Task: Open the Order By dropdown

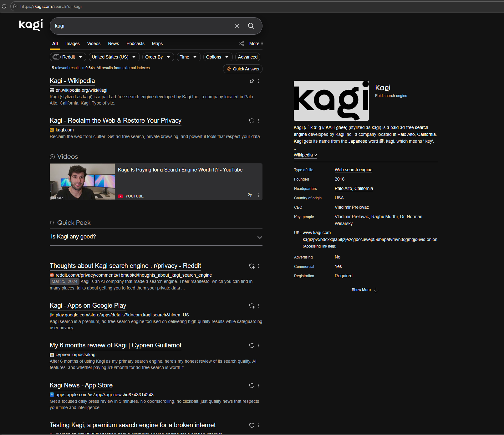Action: [158, 57]
